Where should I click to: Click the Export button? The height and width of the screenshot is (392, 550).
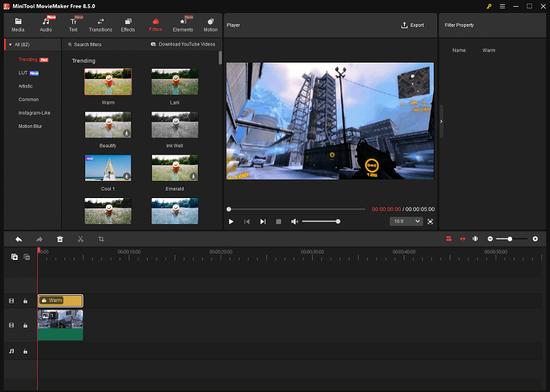pyautogui.click(x=412, y=25)
